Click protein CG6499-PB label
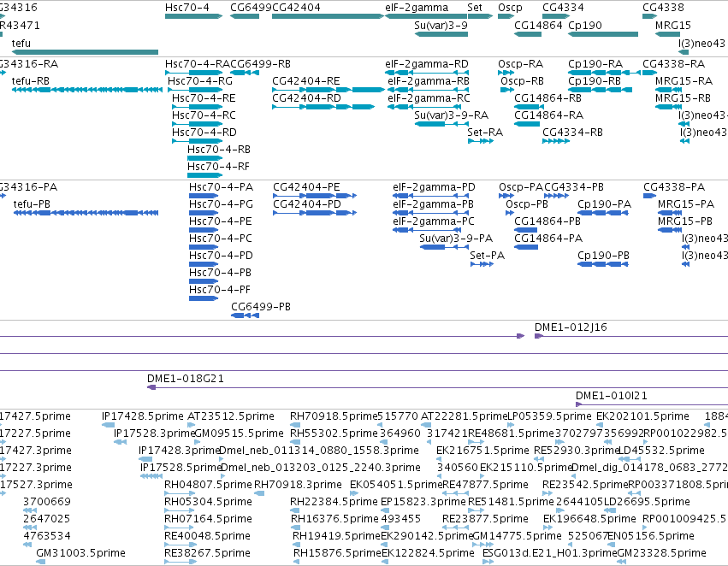728x566 pixels. 261,307
